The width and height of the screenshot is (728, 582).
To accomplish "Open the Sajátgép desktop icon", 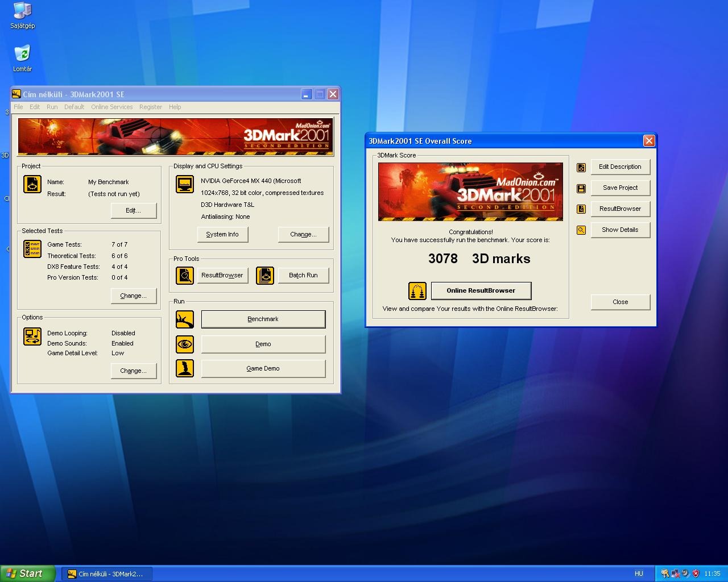I will (x=22, y=15).
